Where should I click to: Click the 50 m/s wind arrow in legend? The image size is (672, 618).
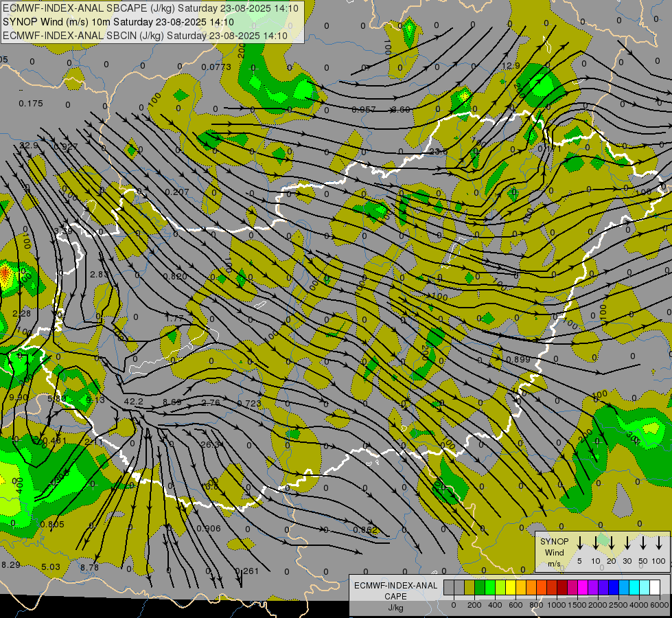click(x=643, y=543)
